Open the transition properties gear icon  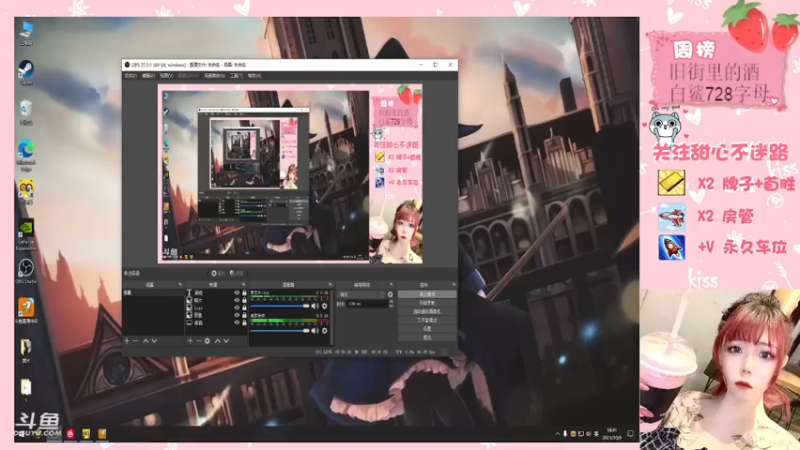pyautogui.click(x=390, y=294)
